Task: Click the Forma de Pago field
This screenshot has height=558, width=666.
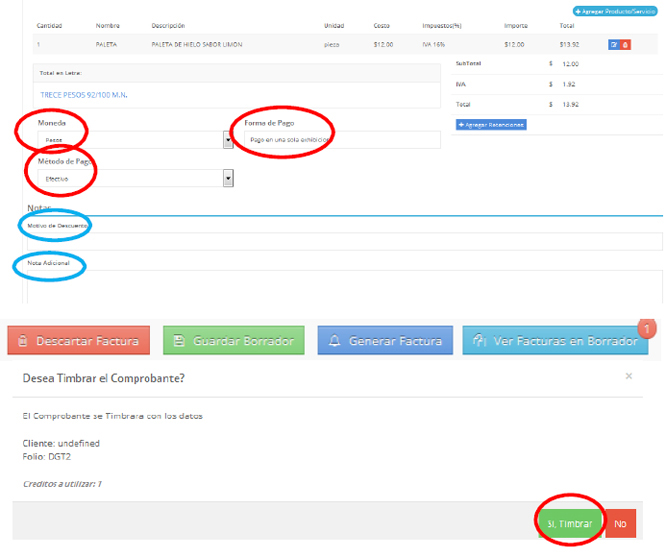Action: (342, 140)
